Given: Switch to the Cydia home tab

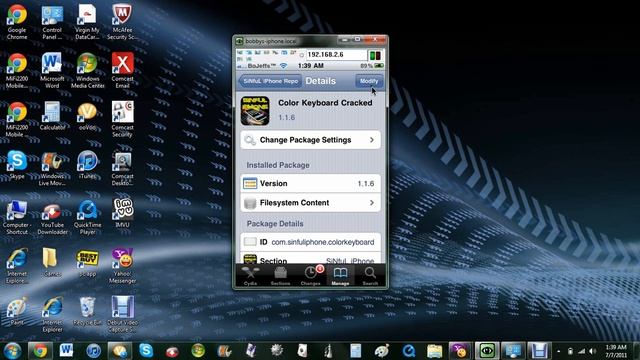Looking at the screenshot, I should (x=250, y=276).
